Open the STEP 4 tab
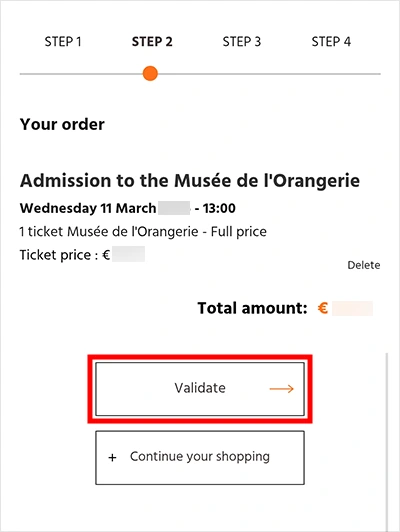This screenshot has width=400, height=532. click(x=331, y=41)
